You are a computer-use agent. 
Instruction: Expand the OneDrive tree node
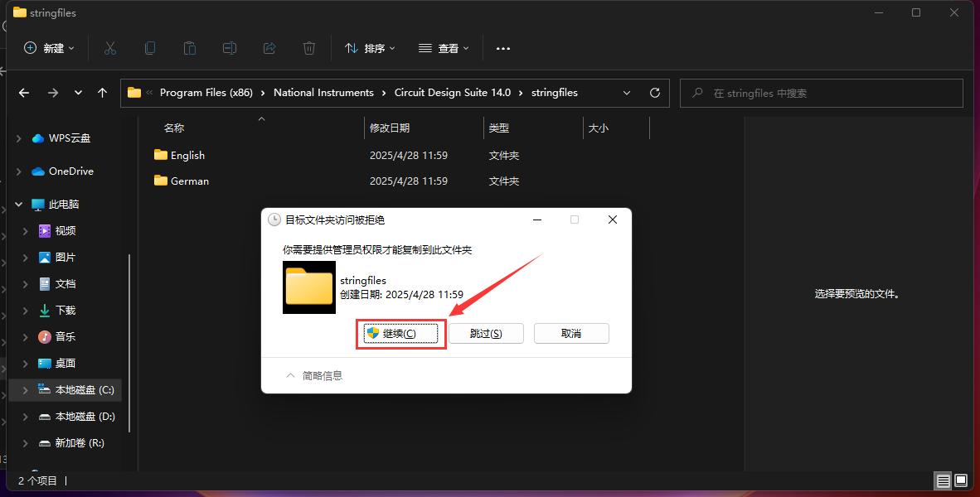click(19, 171)
